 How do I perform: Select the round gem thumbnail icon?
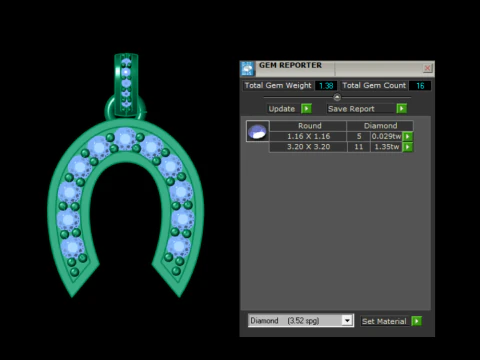coord(257,131)
